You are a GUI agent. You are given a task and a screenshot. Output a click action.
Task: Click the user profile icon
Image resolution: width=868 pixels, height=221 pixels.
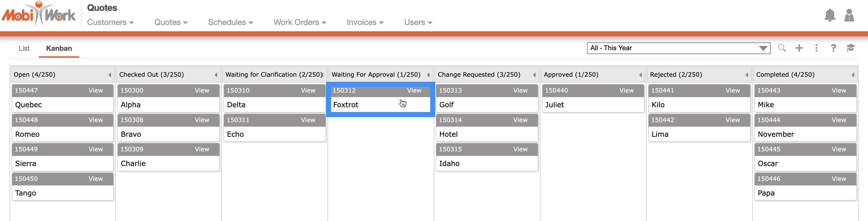tap(849, 15)
